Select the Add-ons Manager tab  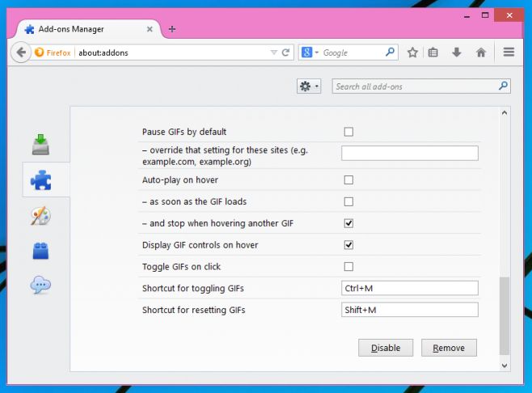point(89,29)
